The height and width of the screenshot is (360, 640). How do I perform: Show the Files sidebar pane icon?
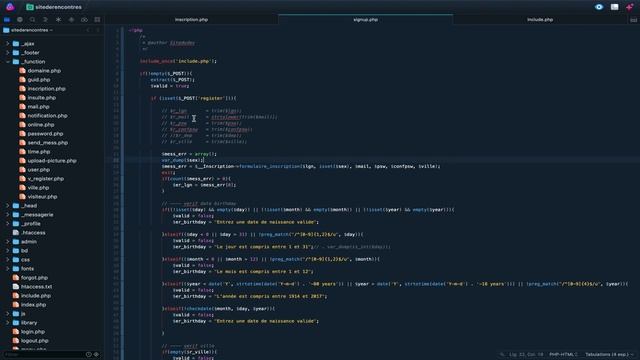(7, 19)
